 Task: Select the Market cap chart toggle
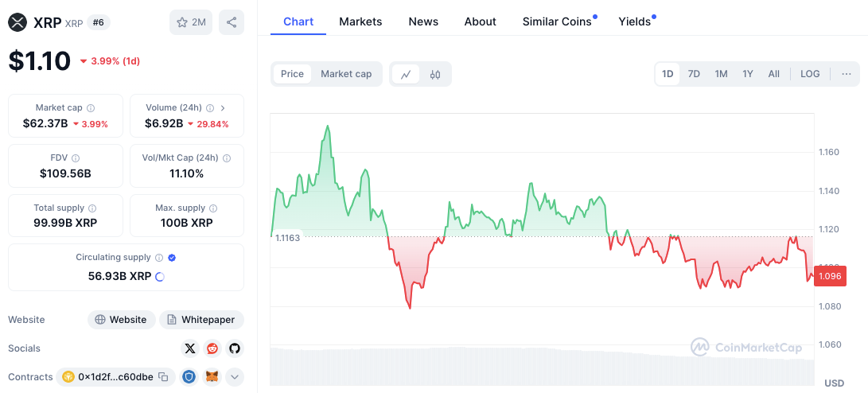(x=346, y=74)
